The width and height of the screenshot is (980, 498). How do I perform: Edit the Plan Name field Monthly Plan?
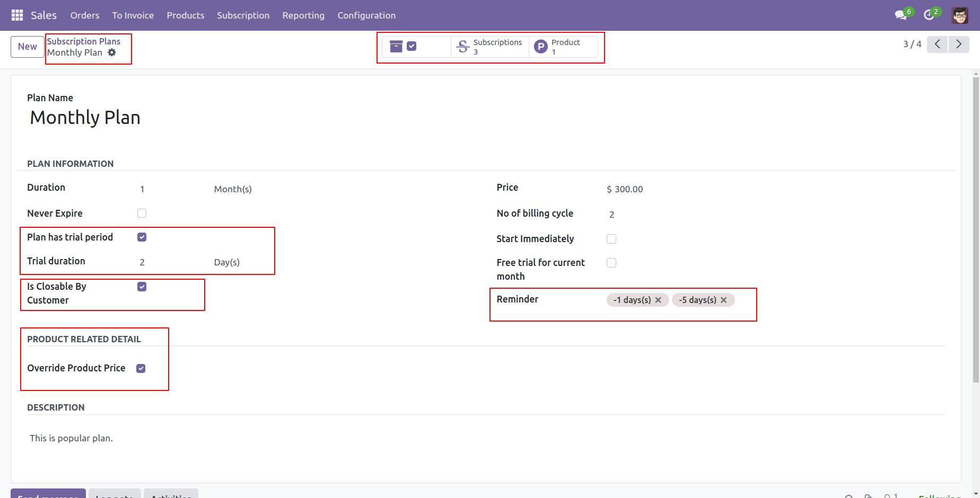point(85,118)
